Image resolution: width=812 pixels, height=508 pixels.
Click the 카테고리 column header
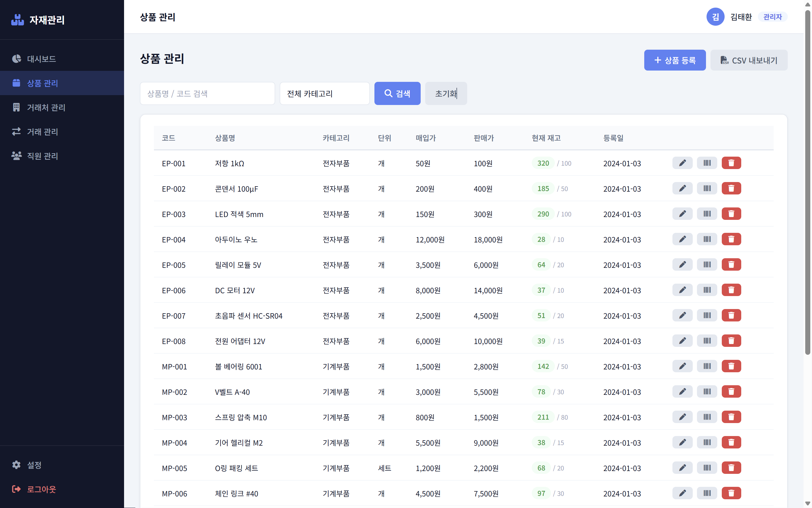tap(336, 138)
